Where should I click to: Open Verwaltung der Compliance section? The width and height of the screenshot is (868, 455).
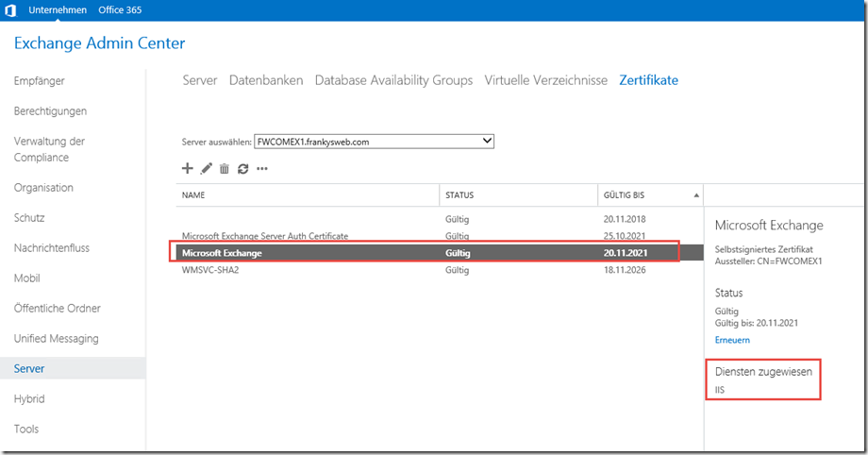[x=49, y=149]
